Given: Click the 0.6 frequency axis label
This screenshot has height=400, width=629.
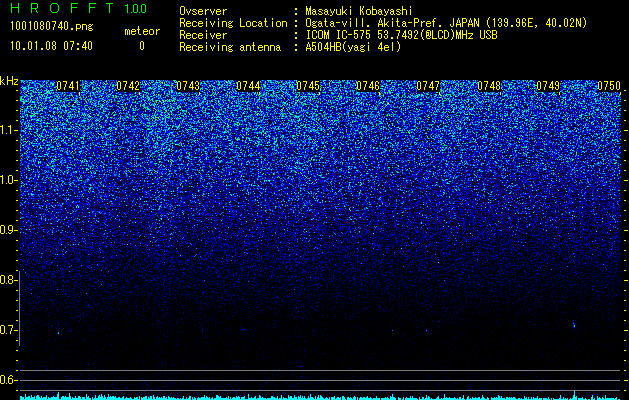Looking at the screenshot, I should [x=9, y=380].
